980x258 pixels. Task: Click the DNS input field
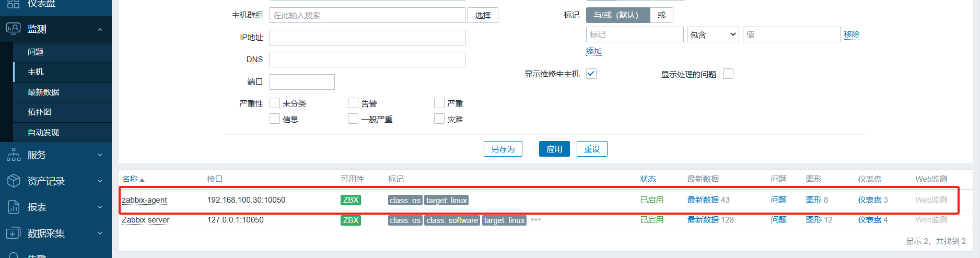(x=367, y=60)
